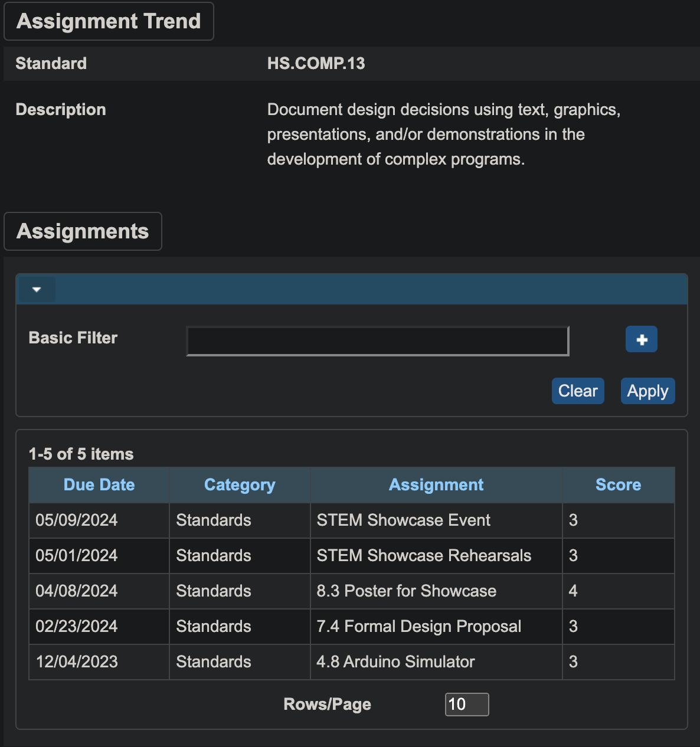This screenshot has height=747, width=700.
Task: Click the plus icon to add filter
Action: pos(641,339)
